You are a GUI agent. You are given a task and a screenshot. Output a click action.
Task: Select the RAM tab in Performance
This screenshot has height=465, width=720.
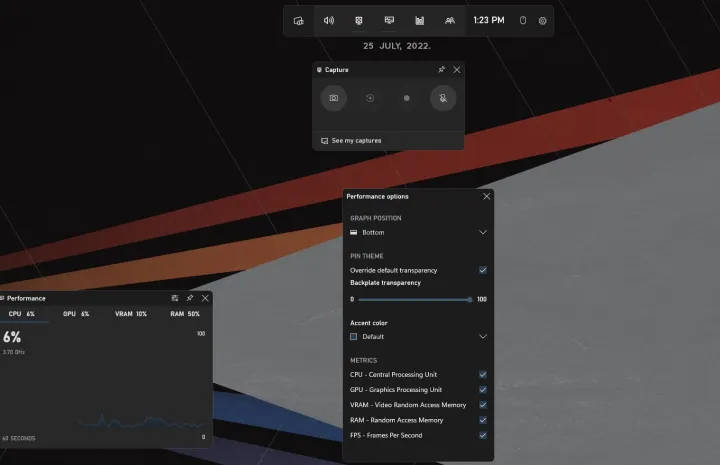click(185, 314)
